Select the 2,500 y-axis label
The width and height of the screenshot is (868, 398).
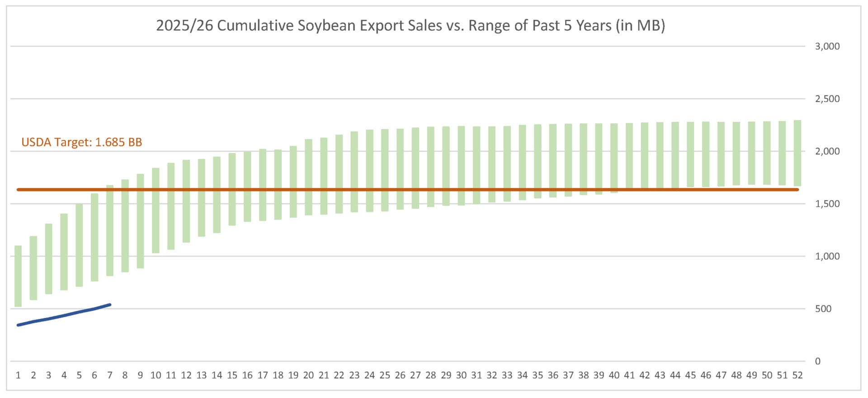[827, 99]
